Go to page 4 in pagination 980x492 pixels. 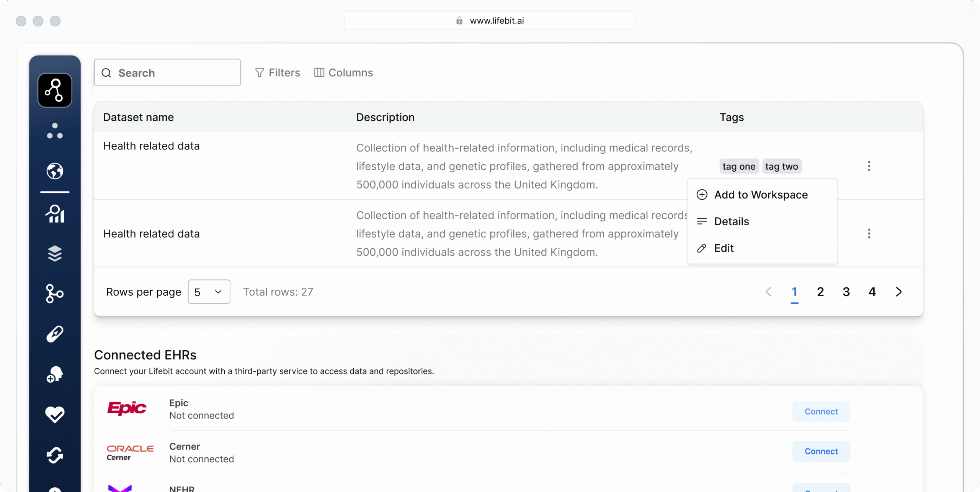(872, 292)
